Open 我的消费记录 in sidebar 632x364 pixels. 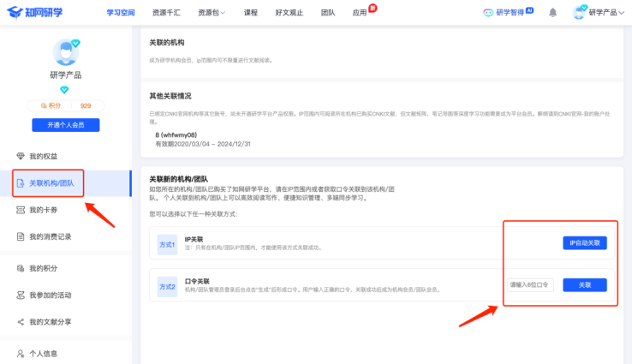pyautogui.click(x=48, y=236)
